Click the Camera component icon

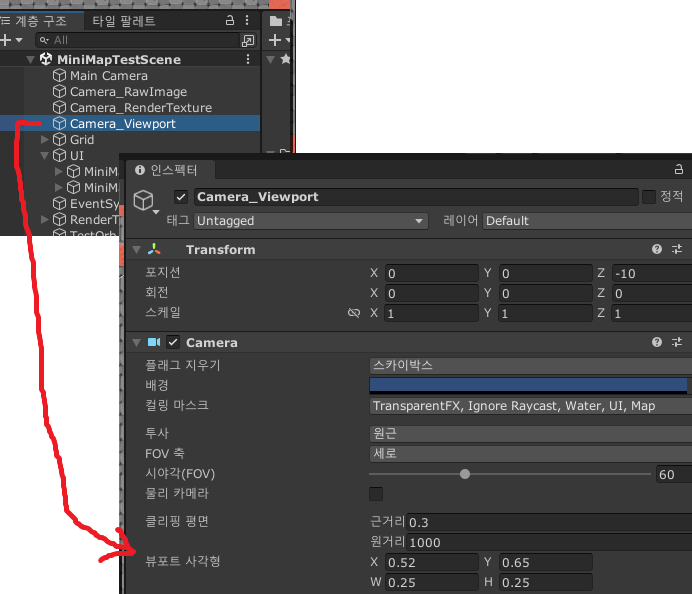[x=154, y=342]
